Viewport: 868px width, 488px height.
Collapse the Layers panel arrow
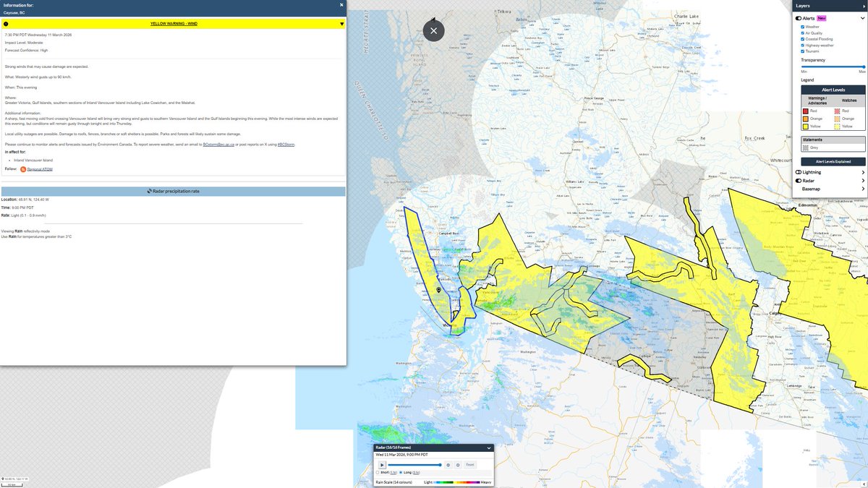864,7
